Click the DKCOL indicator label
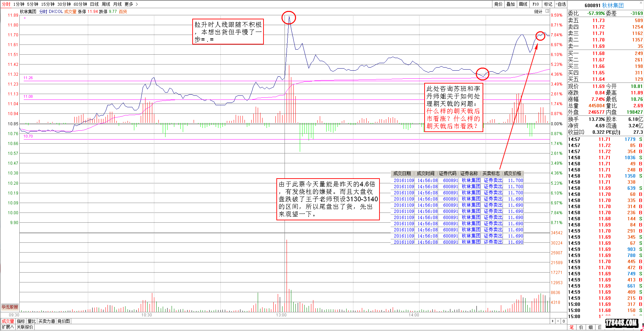Screen dimensions: 644x331 56,12
